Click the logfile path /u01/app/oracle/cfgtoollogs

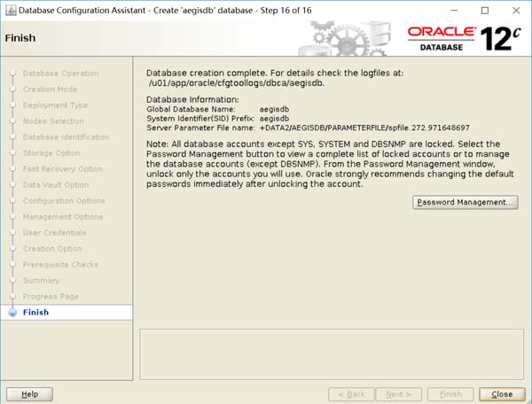[237, 83]
